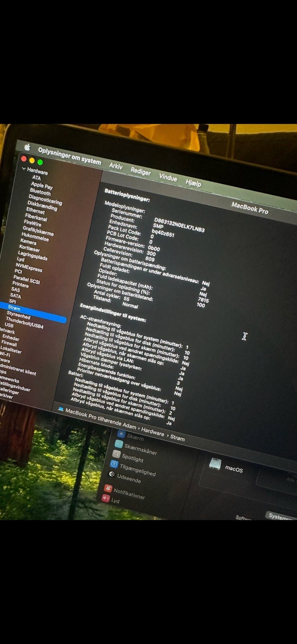Viewport: 297px width, 644px height.
Task: Select SAS in the sidebar
Action: point(16,289)
